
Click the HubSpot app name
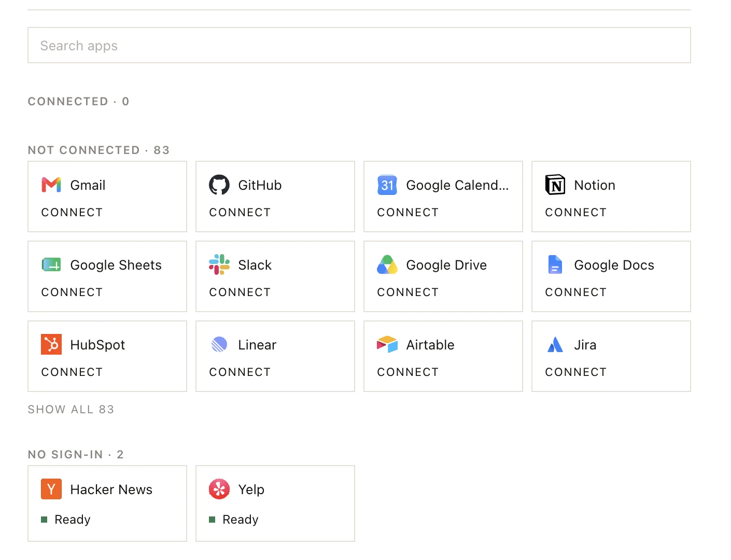pyautogui.click(x=98, y=345)
